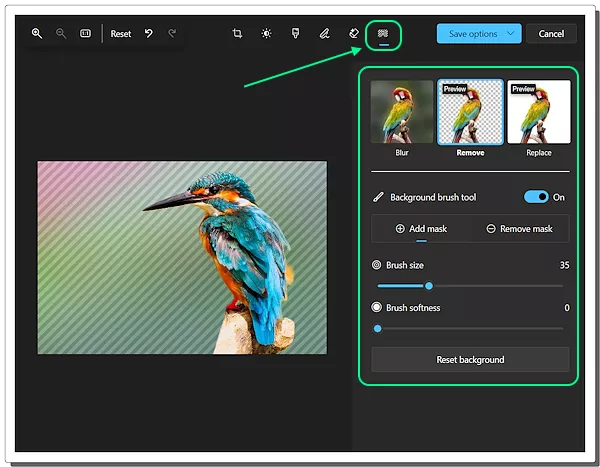Select the Erase tool icon

pos(353,33)
